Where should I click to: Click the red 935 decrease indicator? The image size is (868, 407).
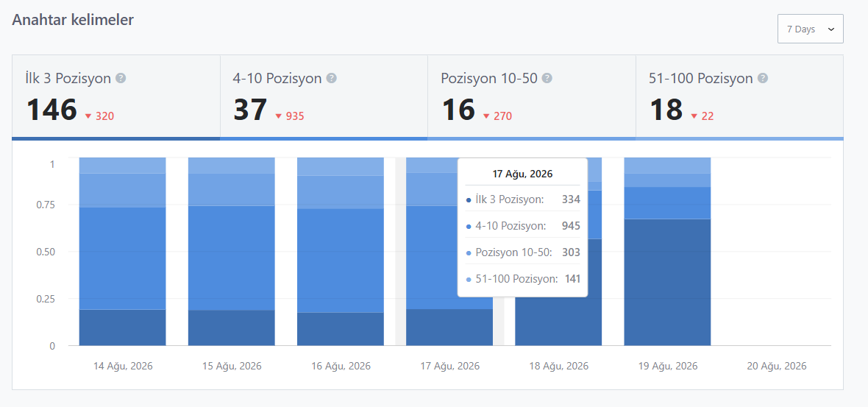[290, 116]
